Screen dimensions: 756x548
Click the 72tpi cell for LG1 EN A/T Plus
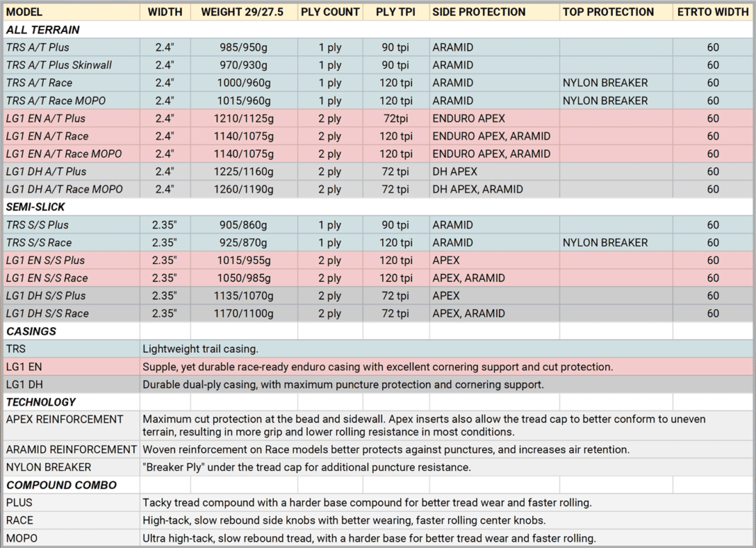tap(396, 118)
